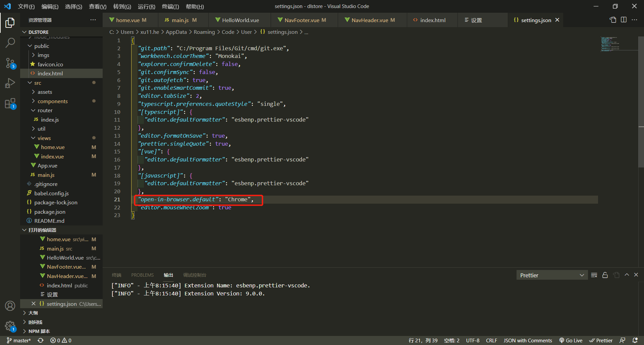Change end of line sequence CRLF
This screenshot has height=345, width=644.
(x=491, y=340)
